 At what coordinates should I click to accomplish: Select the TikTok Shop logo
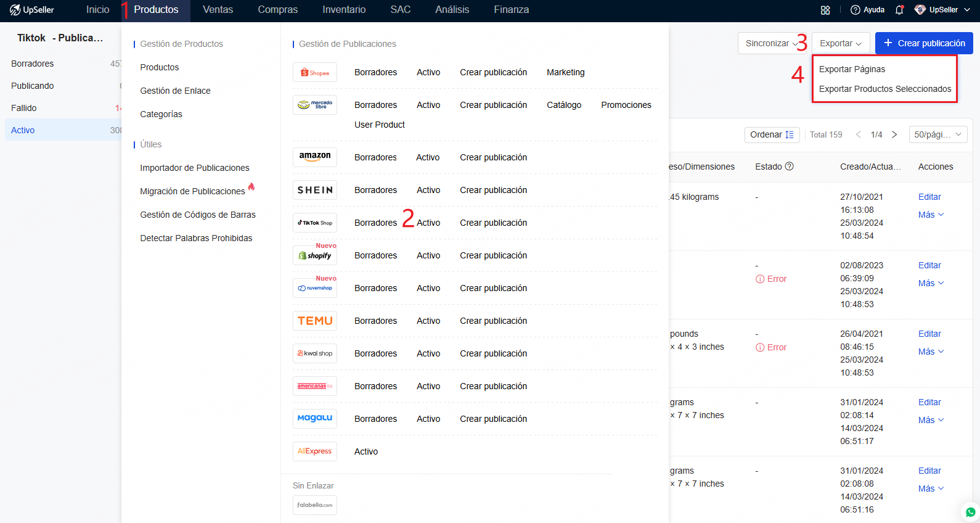315,223
